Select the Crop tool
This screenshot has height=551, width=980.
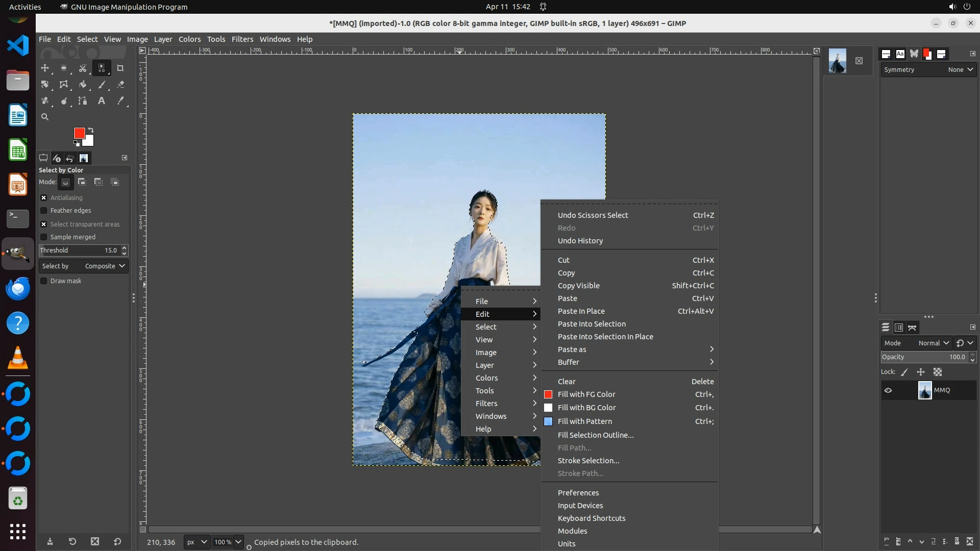click(120, 68)
